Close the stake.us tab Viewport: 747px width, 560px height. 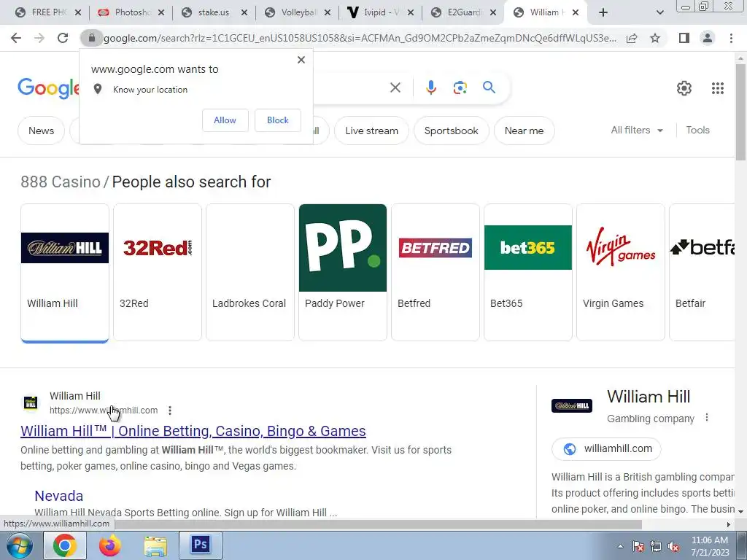(x=244, y=13)
